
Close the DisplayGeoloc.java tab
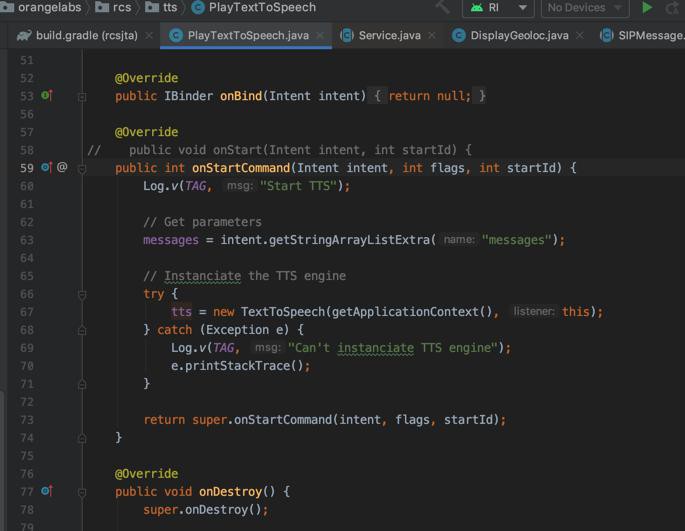point(579,35)
